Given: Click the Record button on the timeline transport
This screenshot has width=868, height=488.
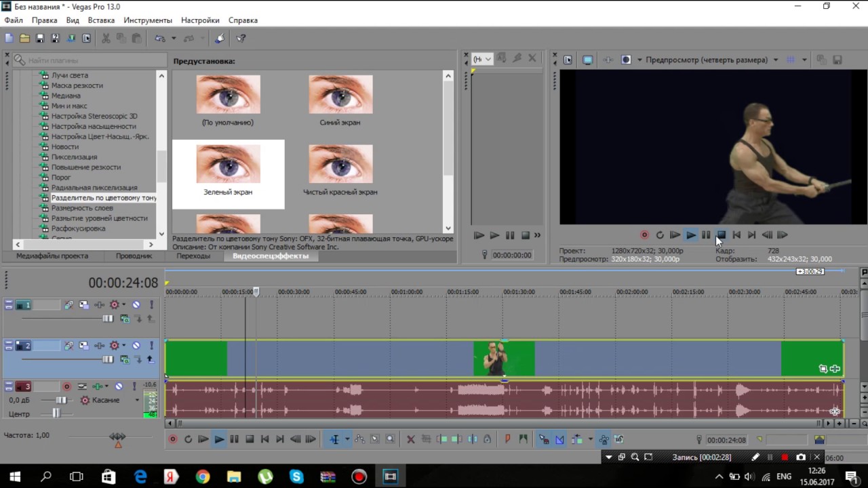Looking at the screenshot, I should (x=173, y=439).
